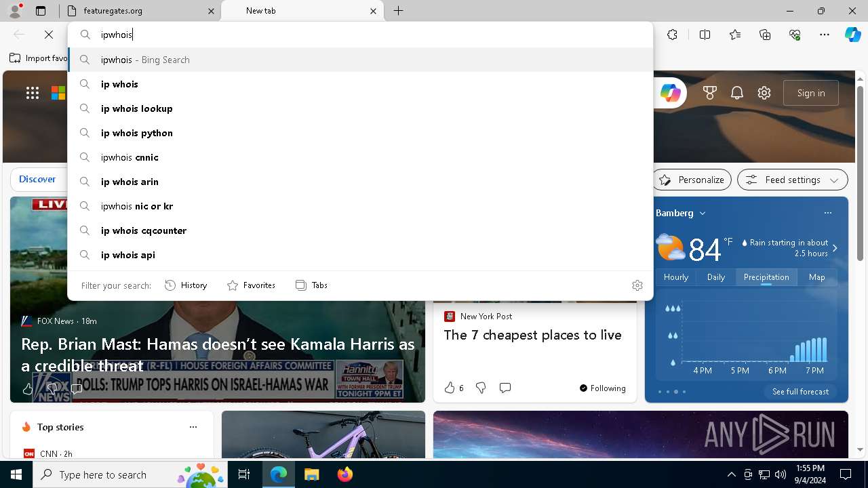Open the weather card more options

coord(827,213)
